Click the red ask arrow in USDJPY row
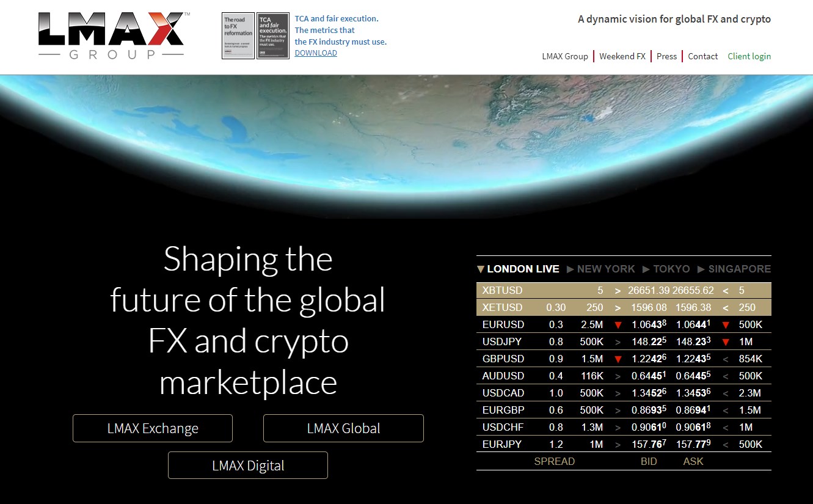Viewport: 813px width, 504px height. [726, 342]
